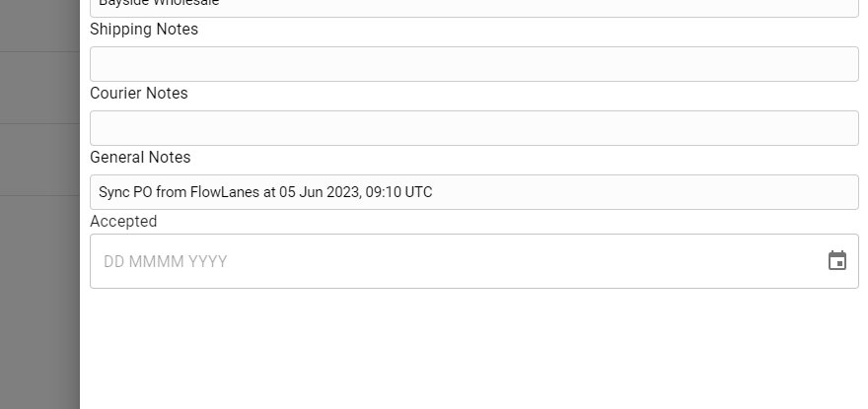Select the Courier Notes input box

[x=473, y=128]
